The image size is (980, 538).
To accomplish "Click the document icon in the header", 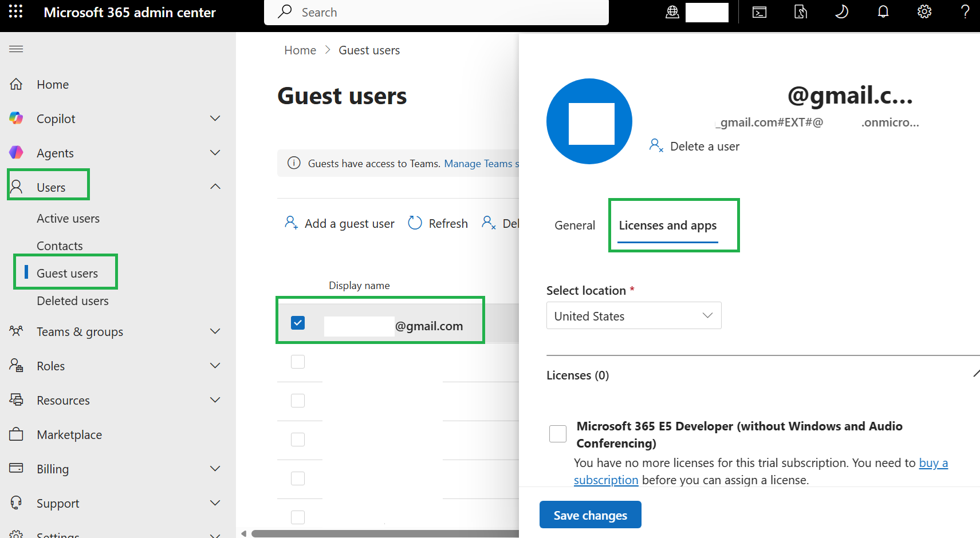I will [801, 12].
